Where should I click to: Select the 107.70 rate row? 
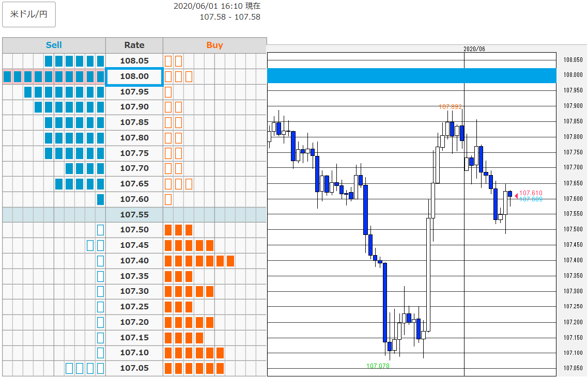click(x=134, y=168)
